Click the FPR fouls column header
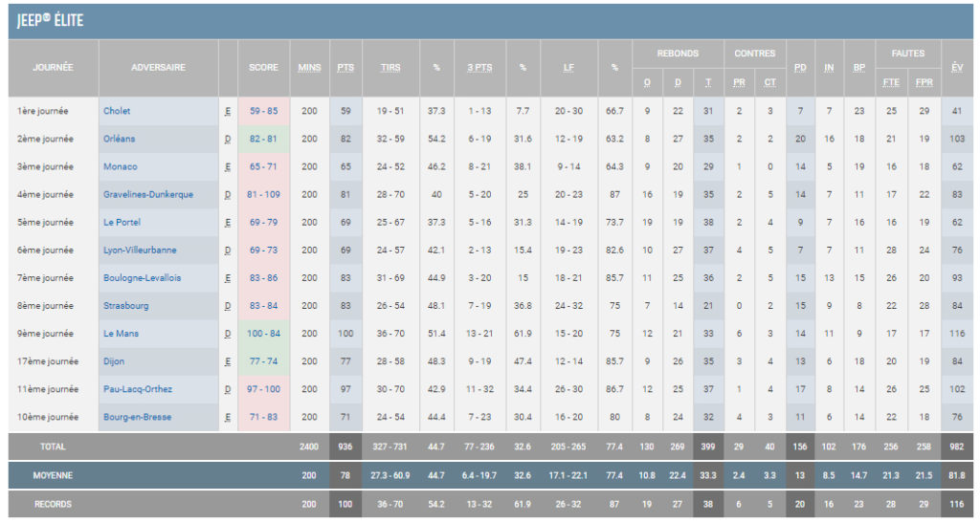 924,82
